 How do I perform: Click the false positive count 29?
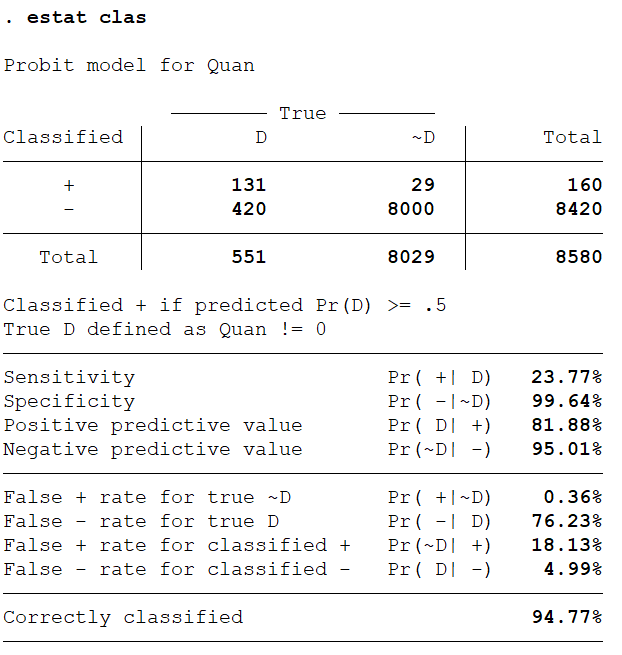click(422, 185)
